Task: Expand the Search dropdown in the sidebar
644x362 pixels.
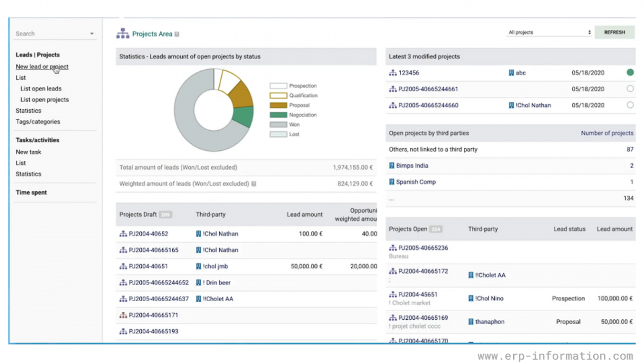Action: coord(91,34)
